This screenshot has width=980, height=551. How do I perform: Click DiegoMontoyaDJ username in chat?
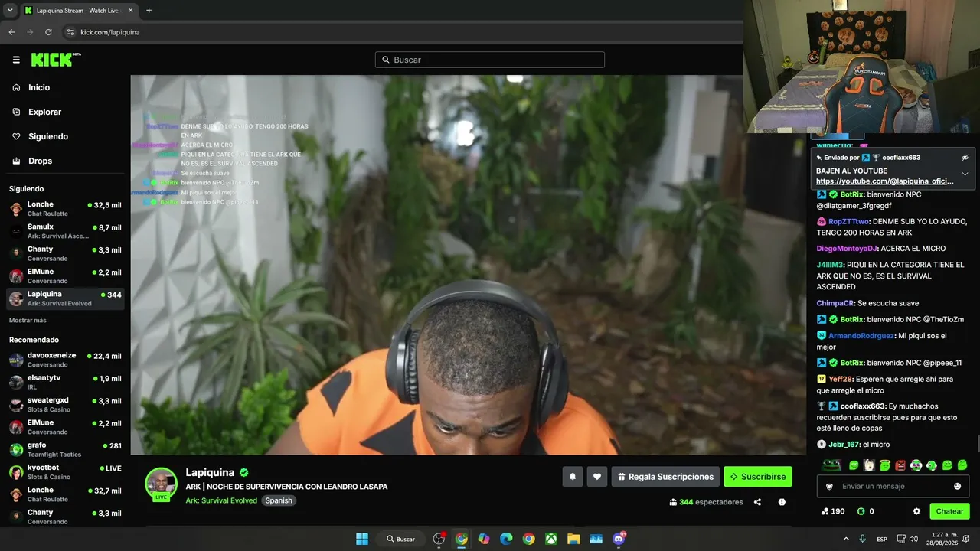pos(847,249)
